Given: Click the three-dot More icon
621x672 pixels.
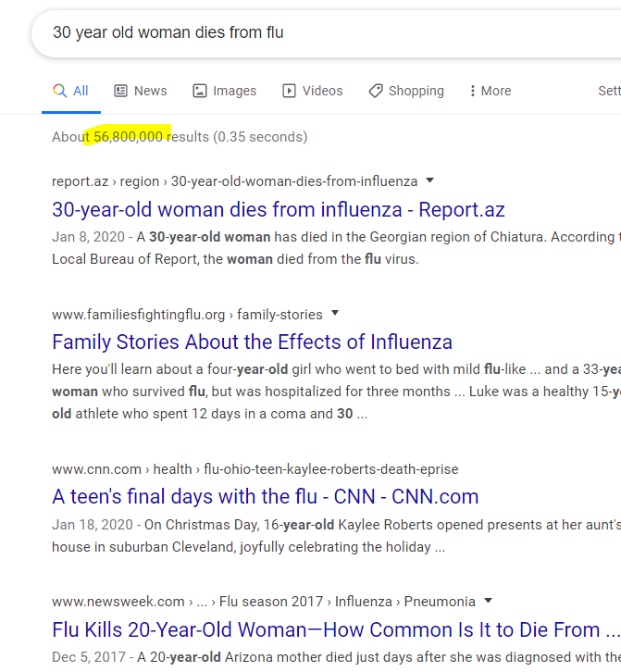Looking at the screenshot, I should pyautogui.click(x=472, y=91).
